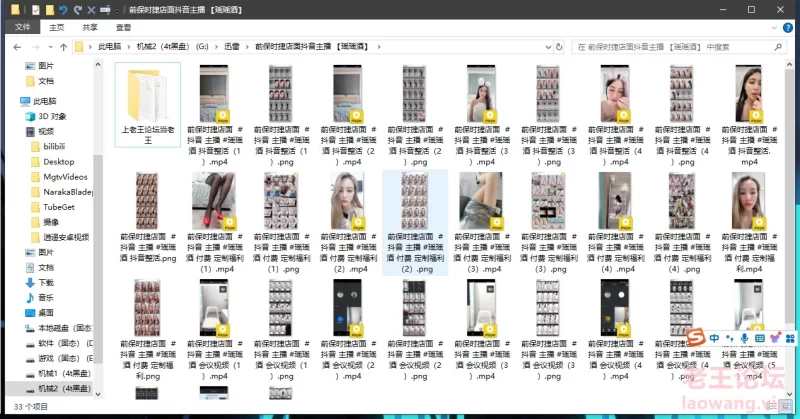Select 会议视频 (3) .mp4 file
The height and width of the screenshot is (419, 800).
(482, 330)
